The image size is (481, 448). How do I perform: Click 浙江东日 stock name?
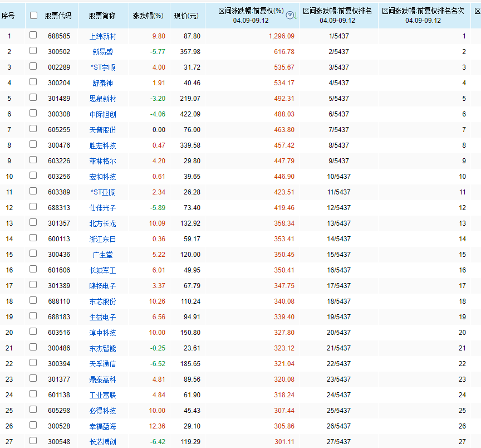pos(103,239)
